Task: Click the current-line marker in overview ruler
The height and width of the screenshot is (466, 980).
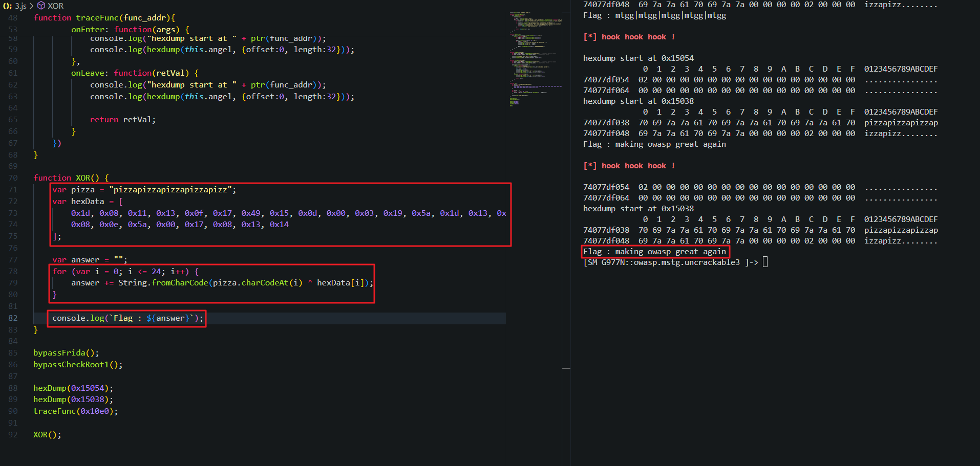Action: pyautogui.click(x=566, y=368)
